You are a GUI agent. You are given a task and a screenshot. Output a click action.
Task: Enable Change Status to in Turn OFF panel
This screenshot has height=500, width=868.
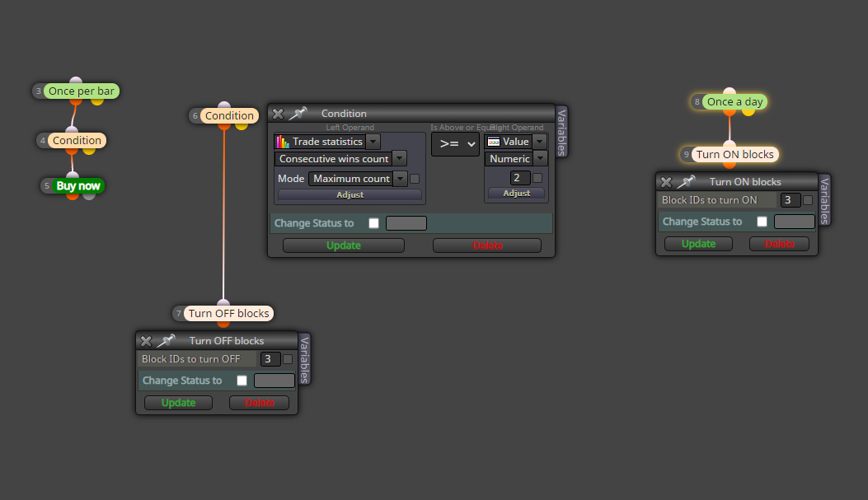click(242, 381)
